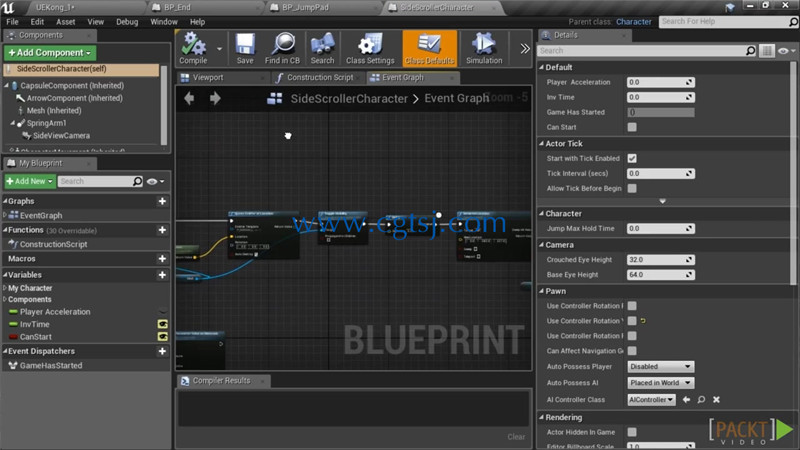
Task: Expand advanced Actor Tick options arrow
Action: (x=662, y=201)
